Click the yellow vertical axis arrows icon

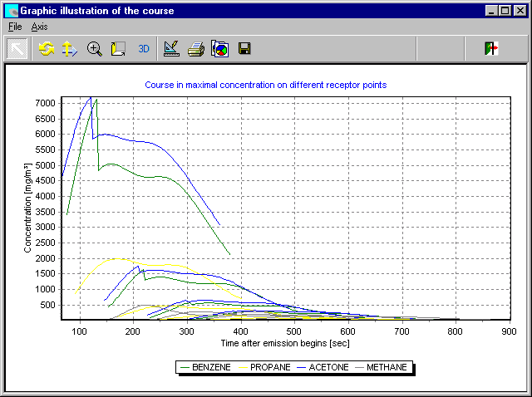pyautogui.click(x=71, y=48)
